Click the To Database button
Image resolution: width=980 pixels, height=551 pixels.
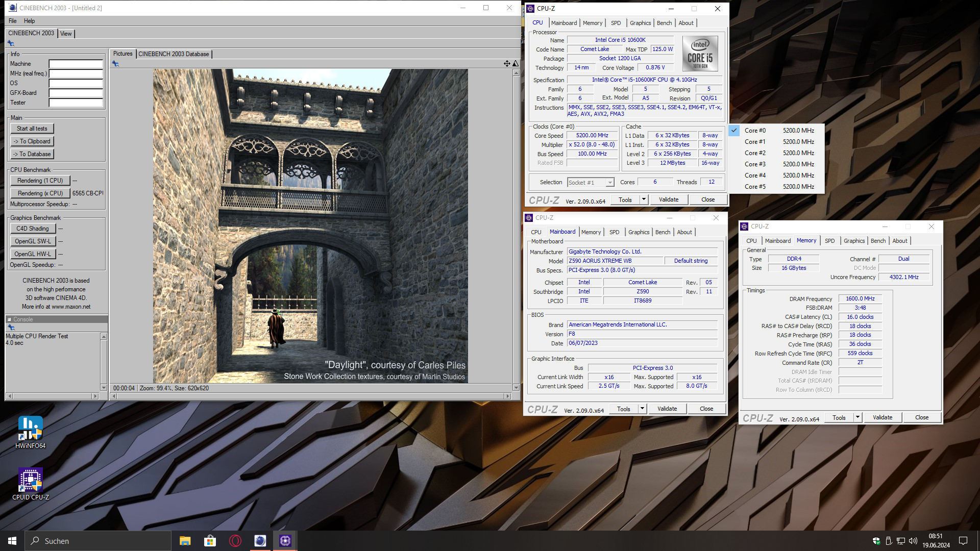pyautogui.click(x=32, y=154)
